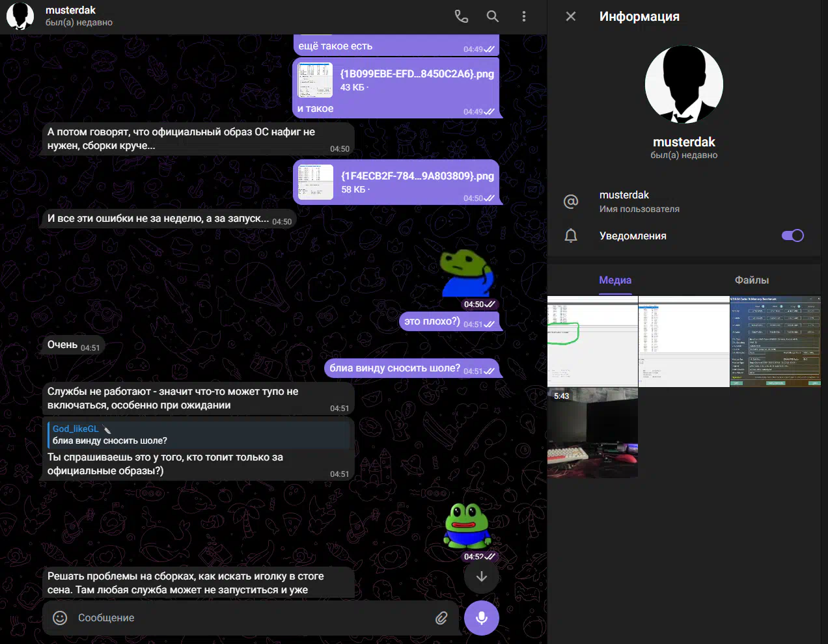Viewport: 828px width, 644px height.
Task: Switch to the Медиа tab
Action: coord(615,280)
